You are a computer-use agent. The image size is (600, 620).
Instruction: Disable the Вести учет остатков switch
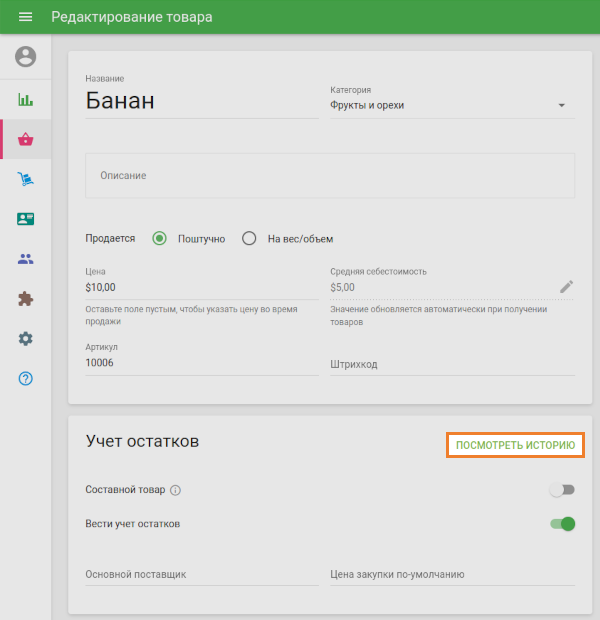(x=563, y=524)
